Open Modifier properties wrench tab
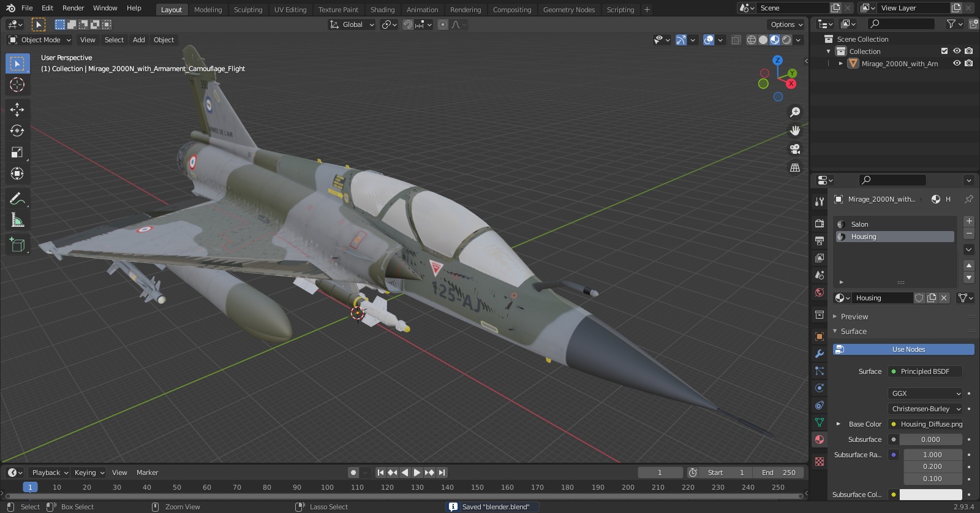The image size is (980, 513). click(820, 354)
